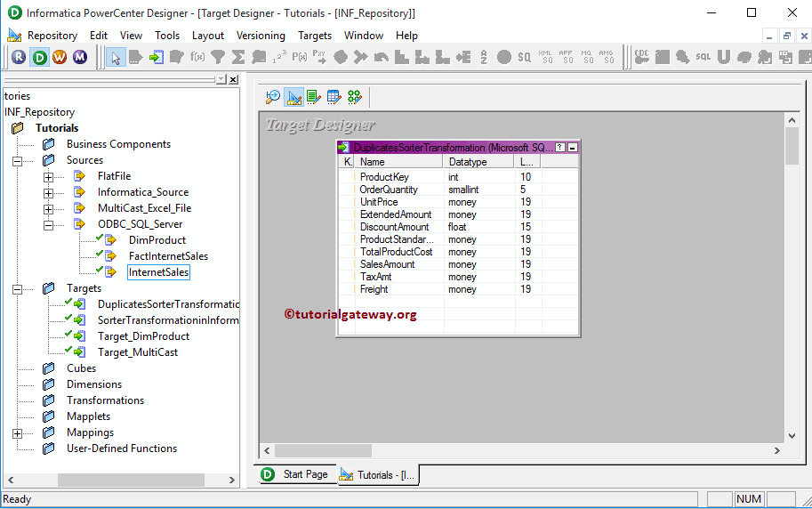Select the Target_DimProduct target
The image size is (812, 509).
(x=143, y=336)
